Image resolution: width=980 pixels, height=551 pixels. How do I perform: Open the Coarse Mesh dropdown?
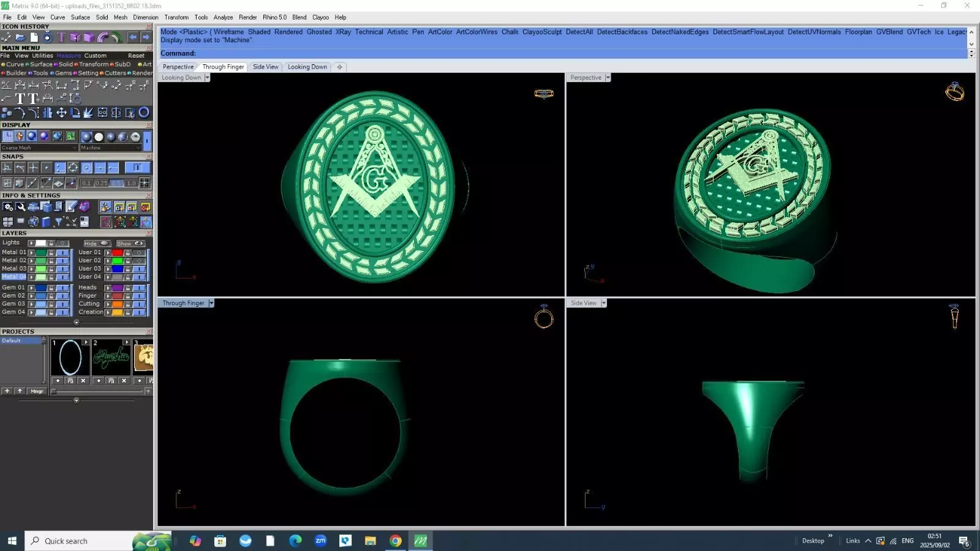(x=39, y=148)
